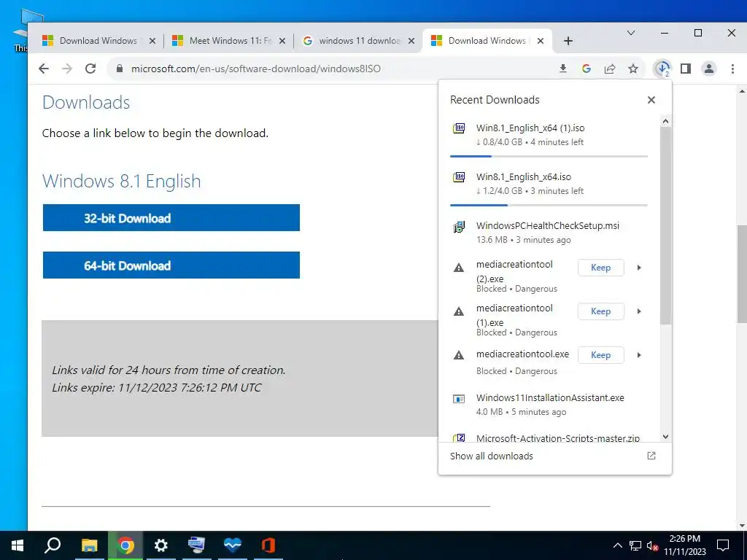The image size is (747, 560).
Task: Open Win8.1_English_x64.iso download entry
Action: 549,184
